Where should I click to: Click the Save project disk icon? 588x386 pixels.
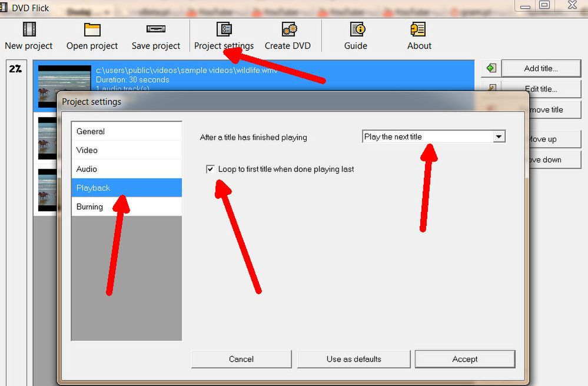(x=156, y=29)
